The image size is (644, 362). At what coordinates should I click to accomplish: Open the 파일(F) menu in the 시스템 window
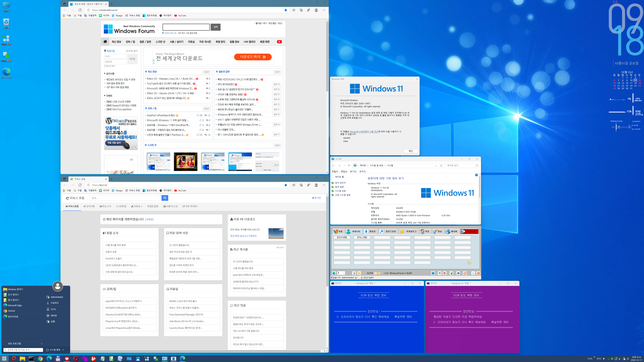[x=335, y=171]
